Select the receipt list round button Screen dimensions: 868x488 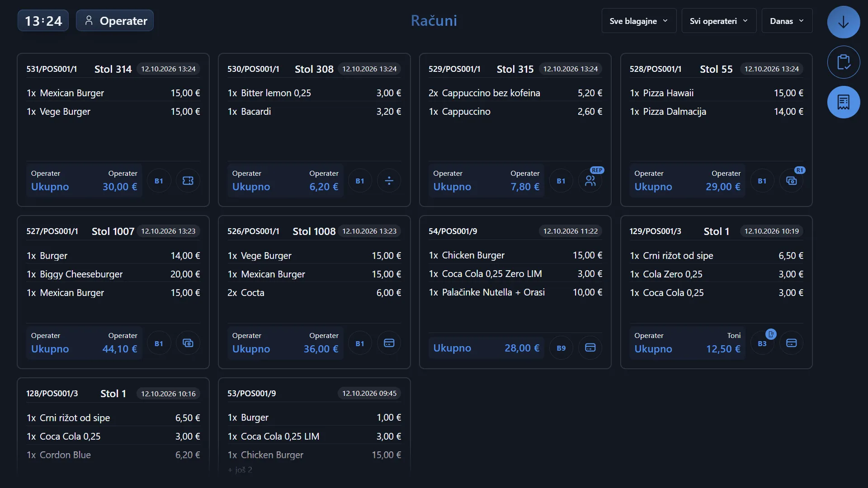(x=844, y=102)
